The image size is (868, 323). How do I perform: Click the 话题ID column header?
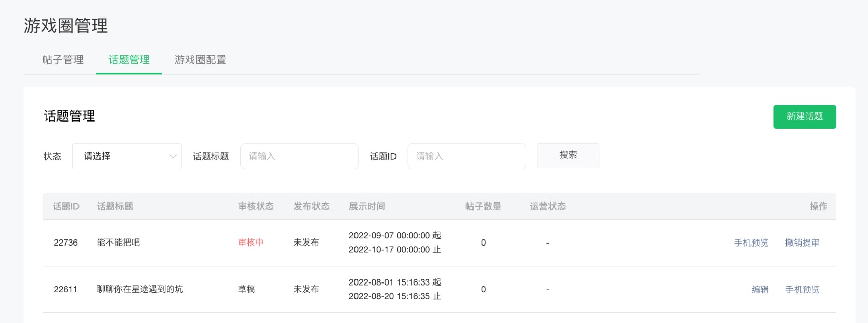[x=66, y=207]
